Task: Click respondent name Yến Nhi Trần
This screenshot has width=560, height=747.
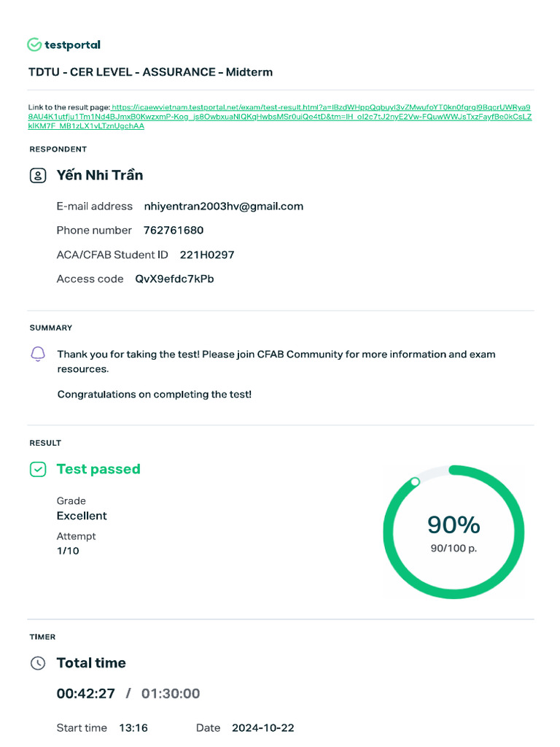Action: (x=100, y=175)
